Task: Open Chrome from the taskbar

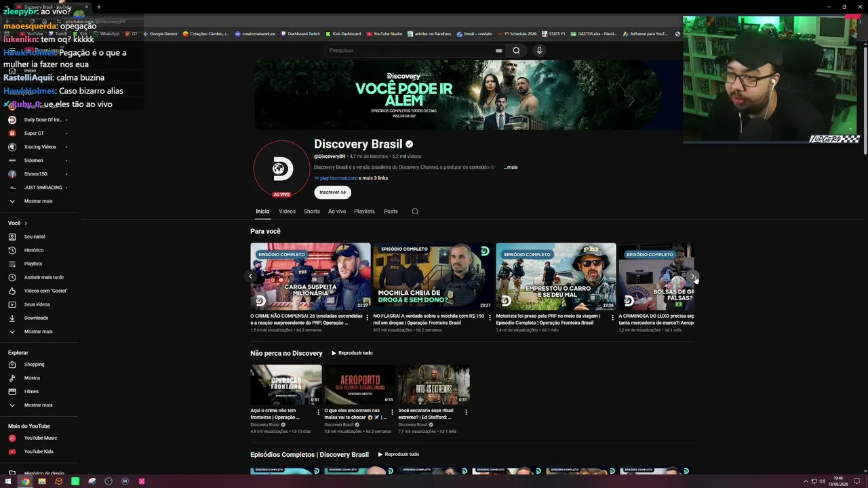Action: pos(25,481)
